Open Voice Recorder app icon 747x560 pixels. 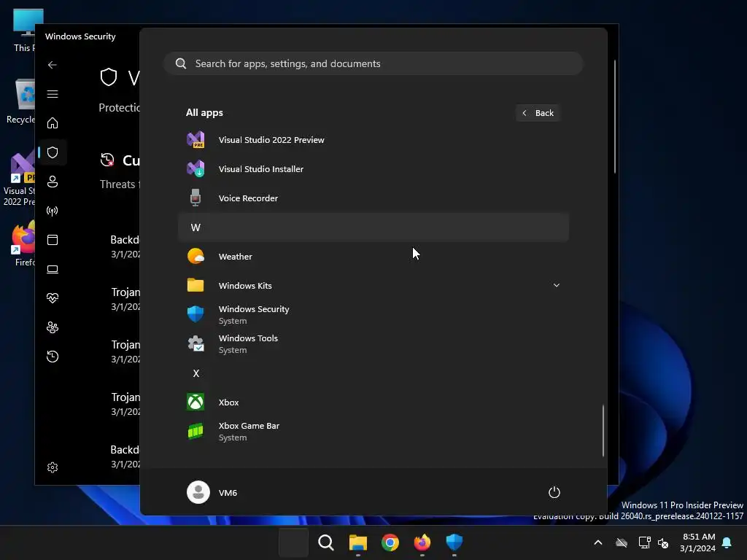tap(196, 198)
